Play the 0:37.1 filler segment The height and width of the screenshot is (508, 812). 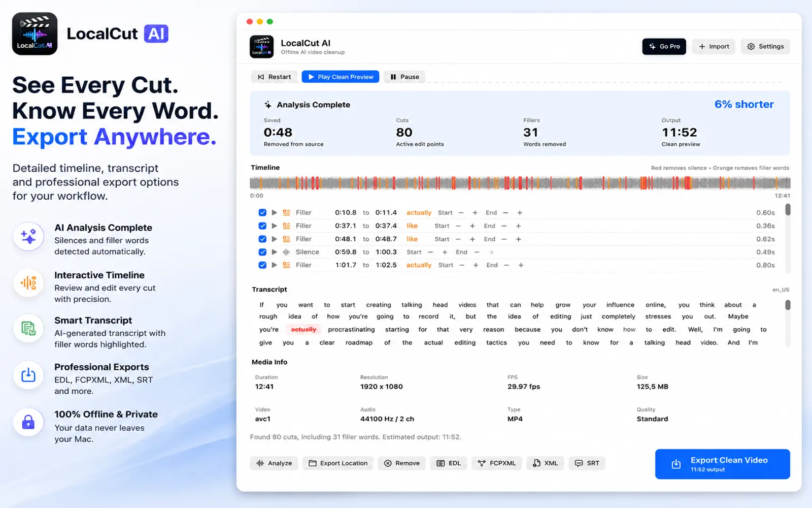275,226
